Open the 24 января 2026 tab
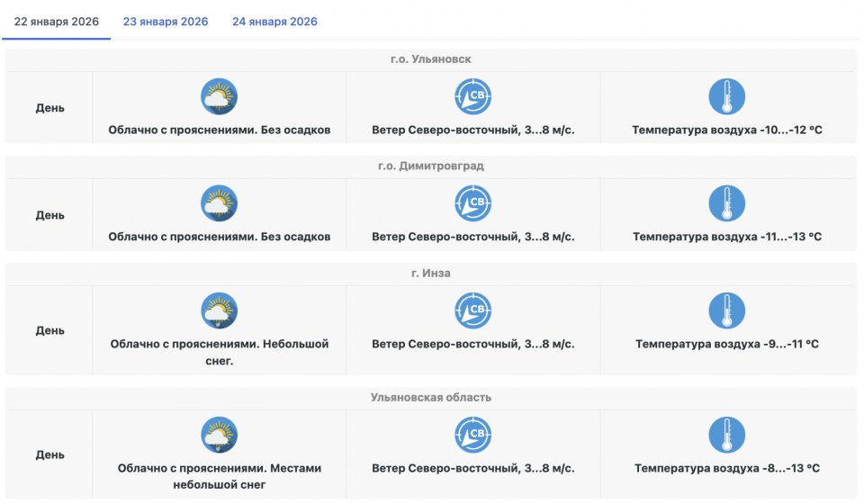The image size is (864, 504). point(274,22)
